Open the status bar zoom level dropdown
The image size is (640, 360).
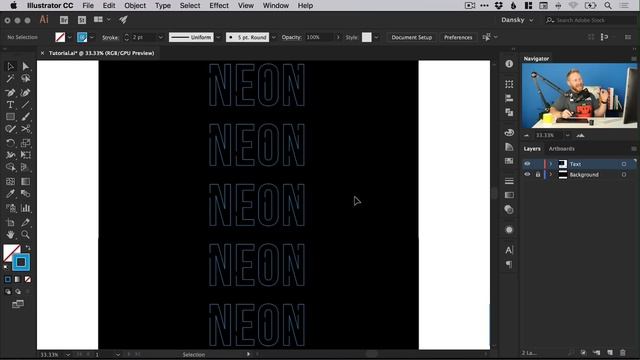[68, 355]
